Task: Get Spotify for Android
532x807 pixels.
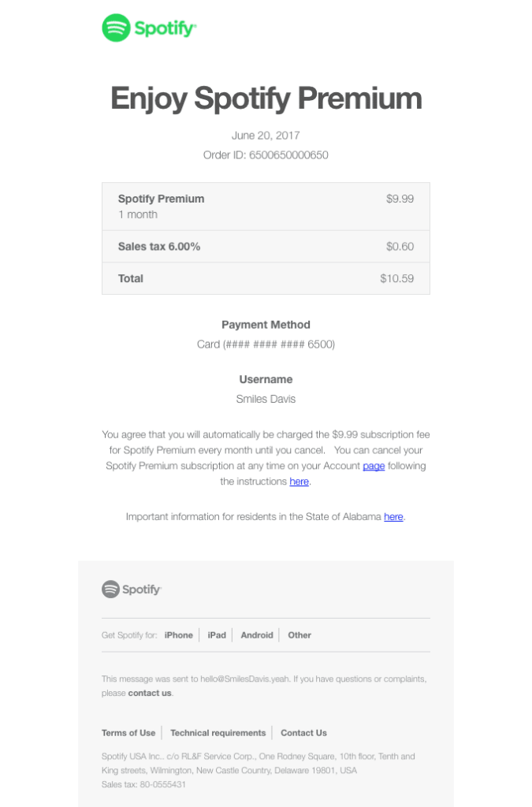Action: pos(257,635)
